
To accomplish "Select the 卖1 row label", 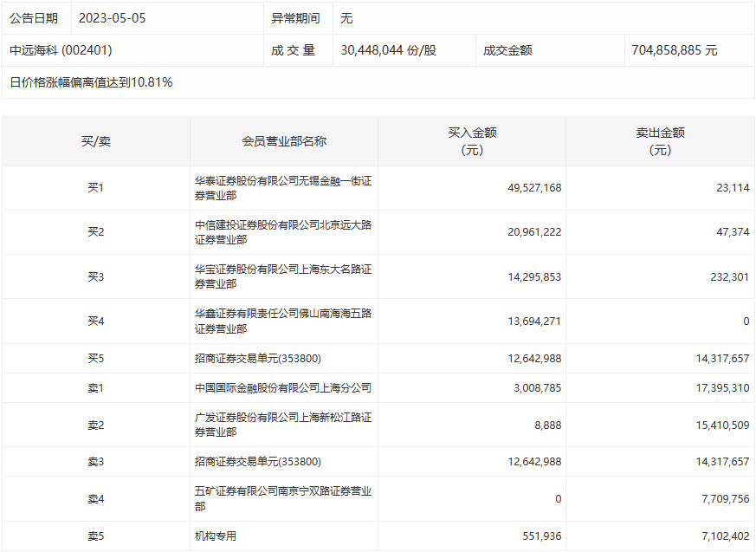I will 96,388.
